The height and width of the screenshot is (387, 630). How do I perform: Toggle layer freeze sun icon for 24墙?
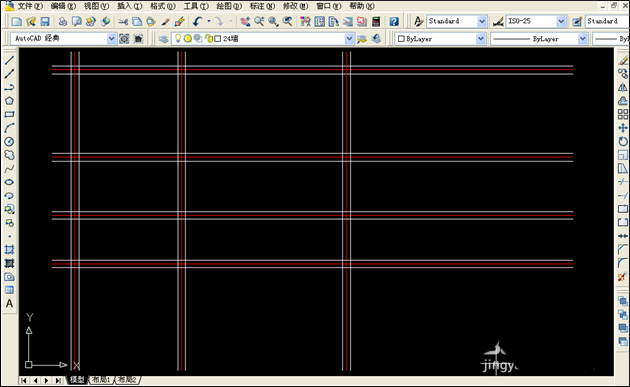pos(188,39)
